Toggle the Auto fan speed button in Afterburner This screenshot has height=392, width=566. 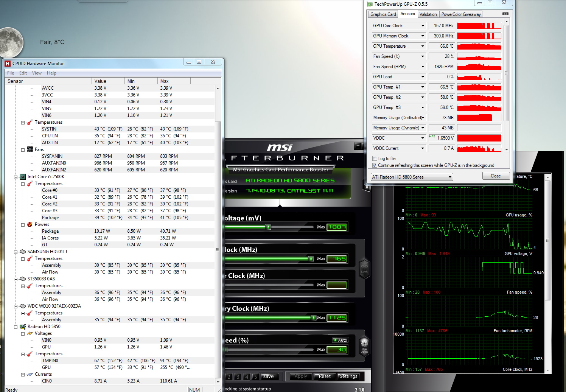[x=340, y=340]
